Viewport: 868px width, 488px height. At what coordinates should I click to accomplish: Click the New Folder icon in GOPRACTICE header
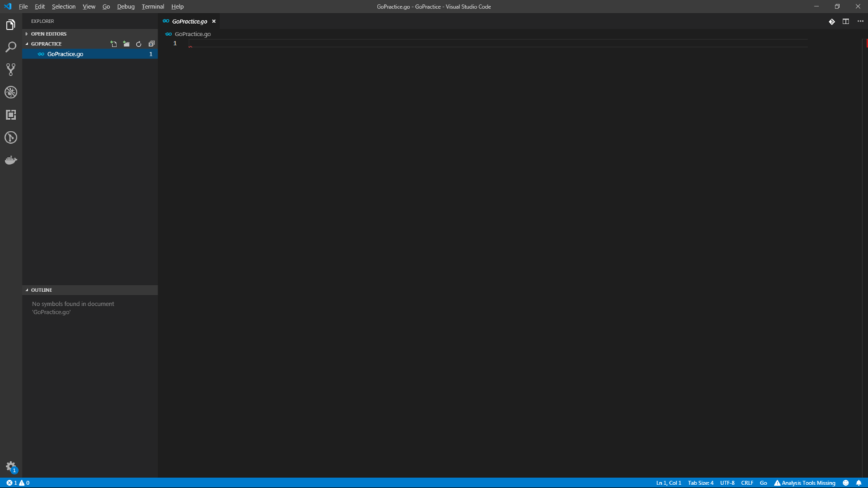pos(126,44)
